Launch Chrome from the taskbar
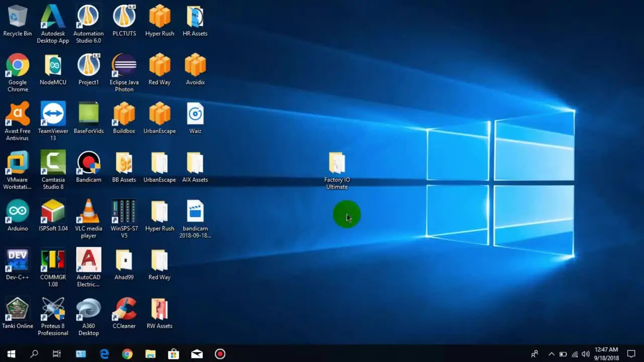This screenshot has height=362, width=644. click(x=127, y=354)
